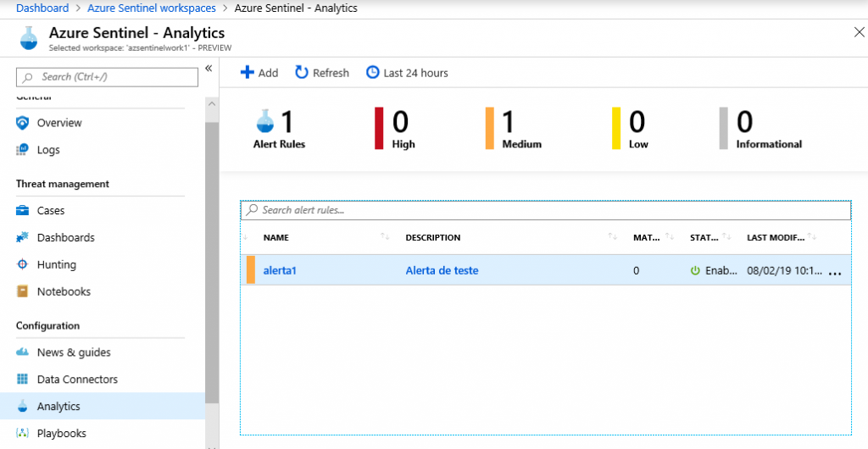Click the Data Connectors grid icon
The image size is (868, 449).
(23, 380)
